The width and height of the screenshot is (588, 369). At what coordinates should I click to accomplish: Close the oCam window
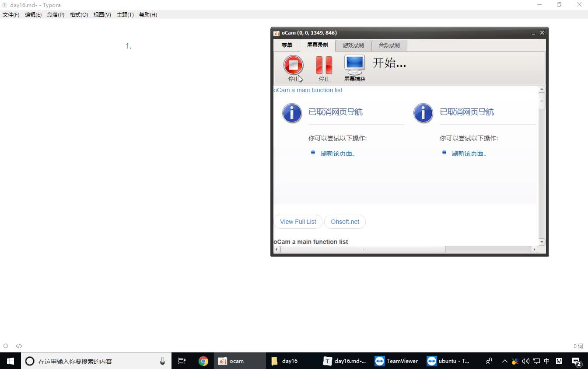coord(542,33)
